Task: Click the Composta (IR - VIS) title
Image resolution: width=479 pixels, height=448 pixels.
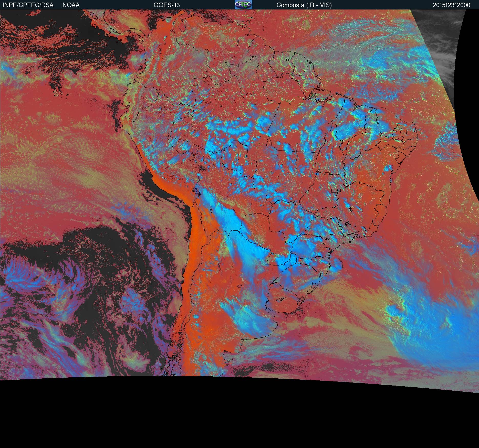Action: [x=304, y=5]
